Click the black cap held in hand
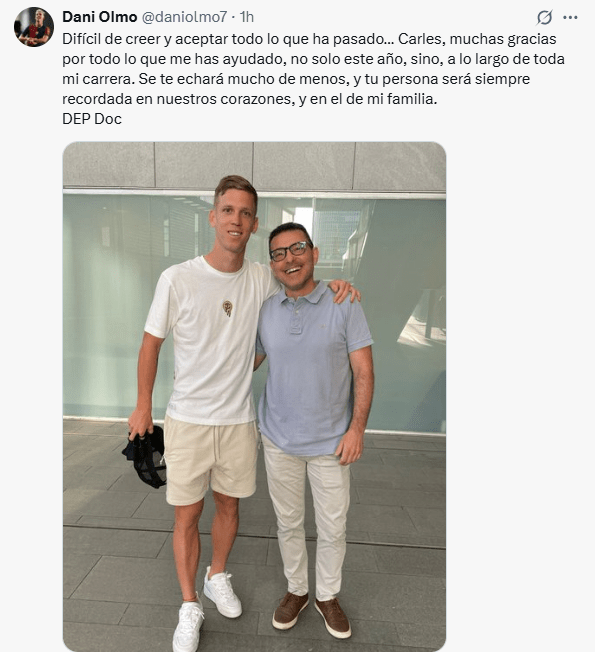The height and width of the screenshot is (652, 595). [146, 455]
